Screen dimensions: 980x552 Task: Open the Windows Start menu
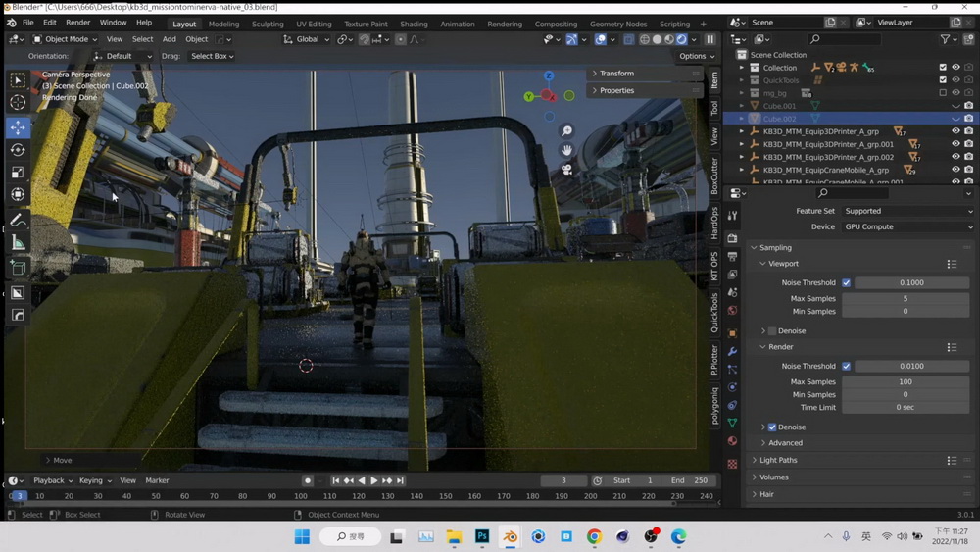303,536
